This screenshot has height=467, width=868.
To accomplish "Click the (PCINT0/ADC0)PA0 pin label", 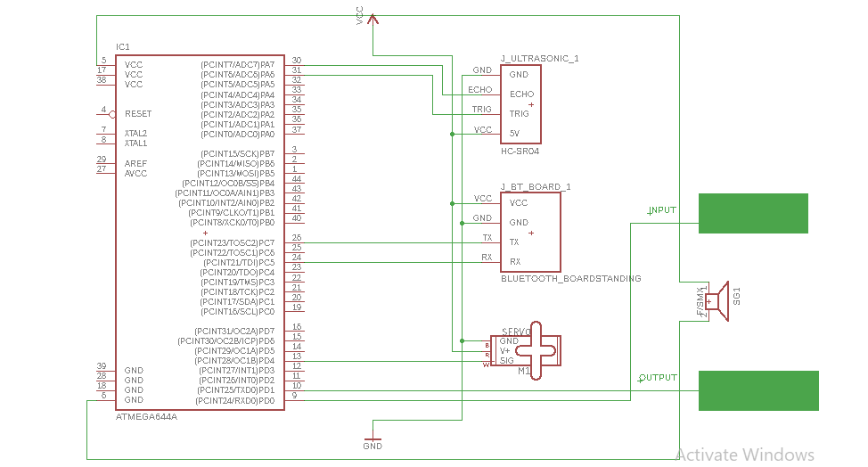I will (237, 135).
